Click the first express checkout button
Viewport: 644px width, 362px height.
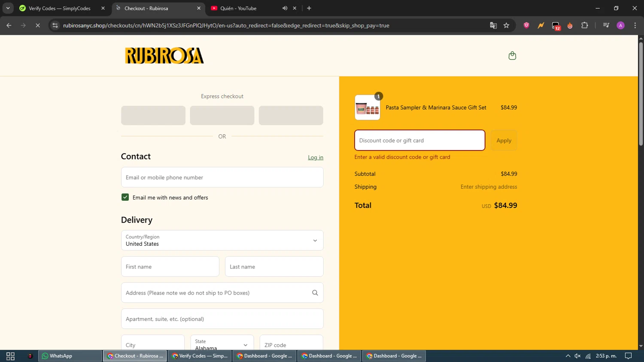coord(153,115)
